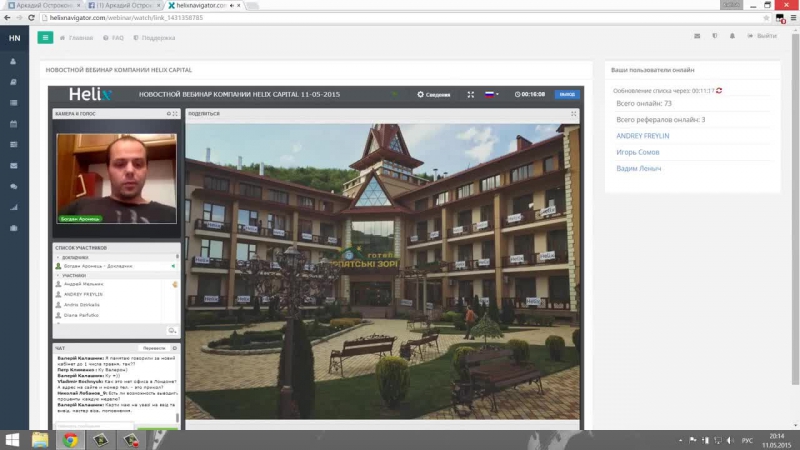Select participant Андрей Мельник

pyautogui.click(x=84, y=284)
